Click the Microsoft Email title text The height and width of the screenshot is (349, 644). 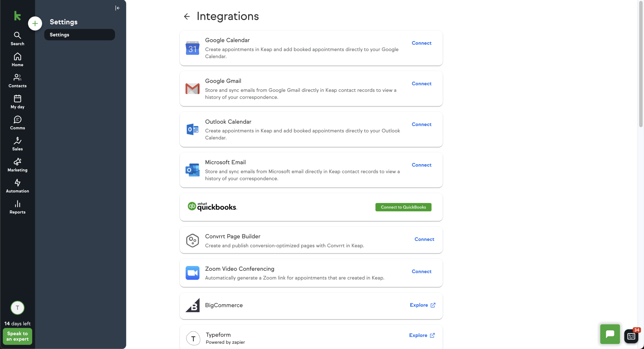[225, 162]
